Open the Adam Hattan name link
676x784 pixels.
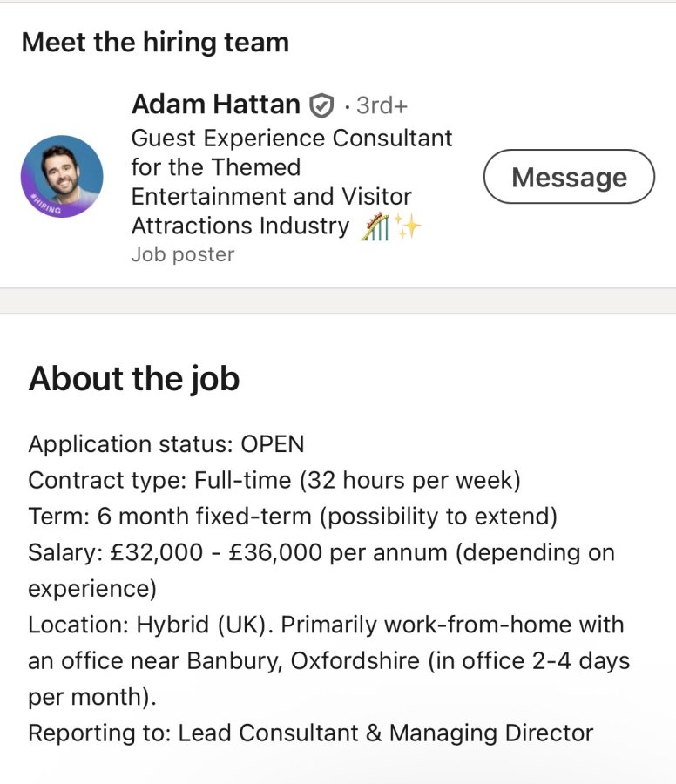tap(216, 104)
